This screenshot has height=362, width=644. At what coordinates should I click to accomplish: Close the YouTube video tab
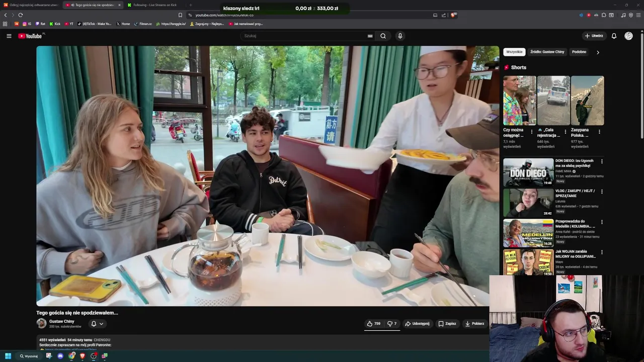(x=119, y=5)
